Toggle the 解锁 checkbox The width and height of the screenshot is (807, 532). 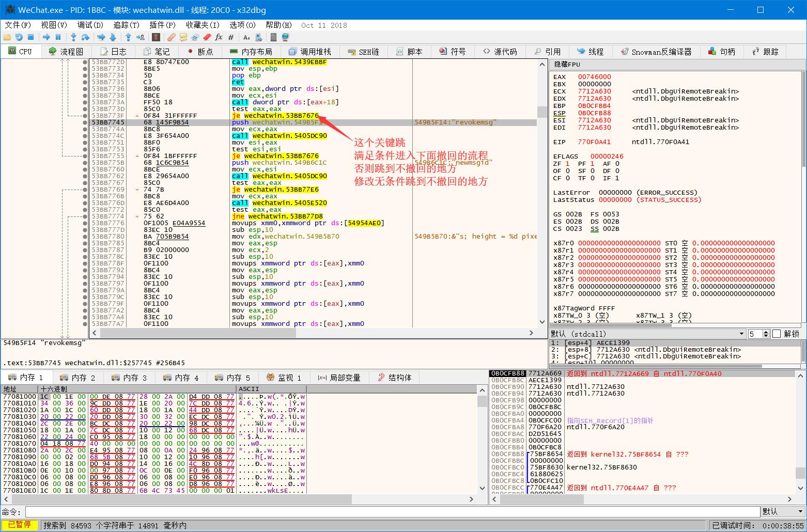click(x=776, y=334)
